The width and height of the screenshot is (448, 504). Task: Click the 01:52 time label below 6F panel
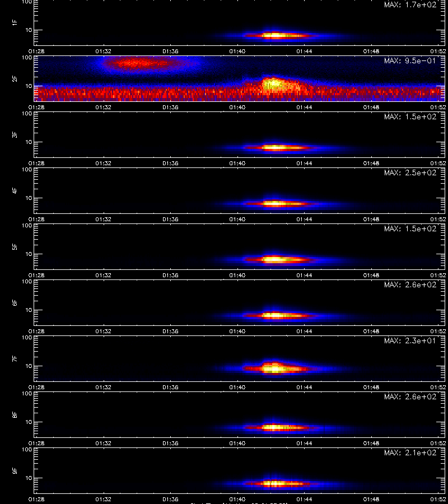click(x=438, y=332)
